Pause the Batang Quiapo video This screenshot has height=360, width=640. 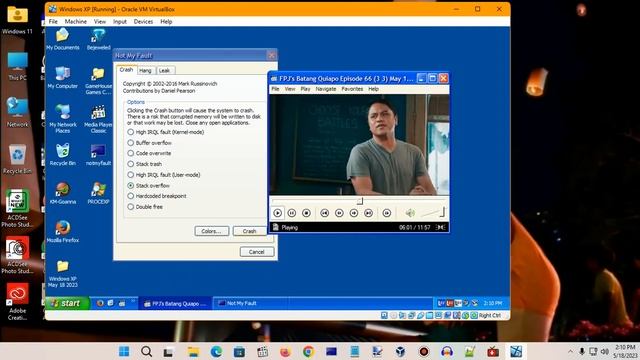(292, 213)
